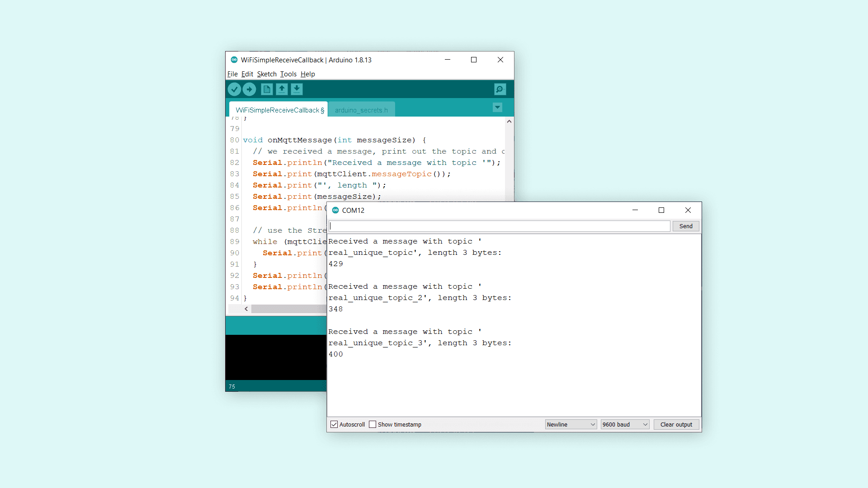This screenshot has width=868, height=488.
Task: Click the Save sketch down-arrow icon
Action: click(x=297, y=89)
